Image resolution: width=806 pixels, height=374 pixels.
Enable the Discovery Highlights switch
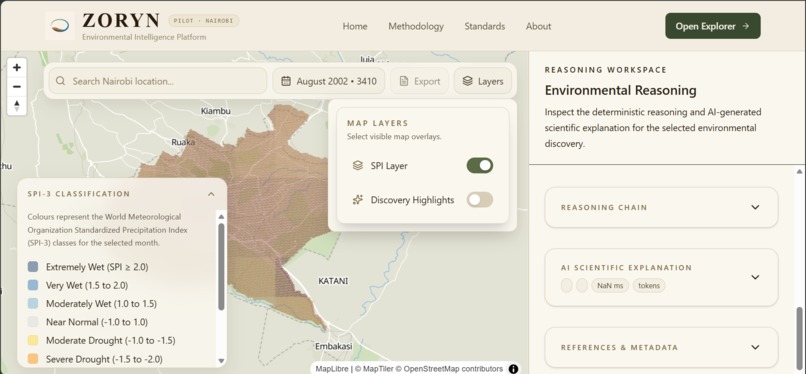coord(480,200)
